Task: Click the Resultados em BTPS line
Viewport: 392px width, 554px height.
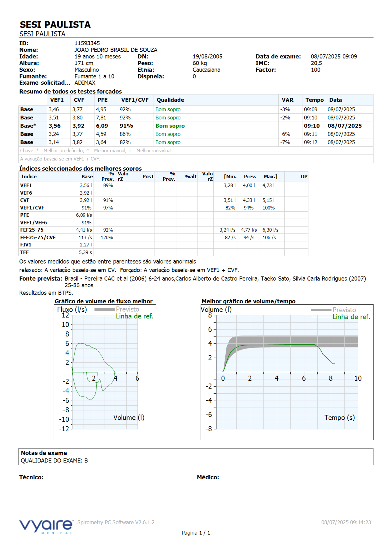Action: 46,293
